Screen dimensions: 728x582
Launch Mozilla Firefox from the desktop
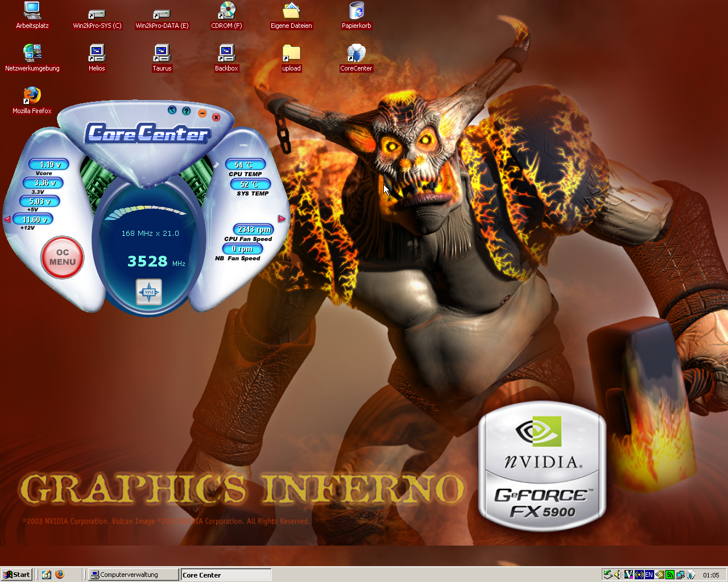pos(32,101)
